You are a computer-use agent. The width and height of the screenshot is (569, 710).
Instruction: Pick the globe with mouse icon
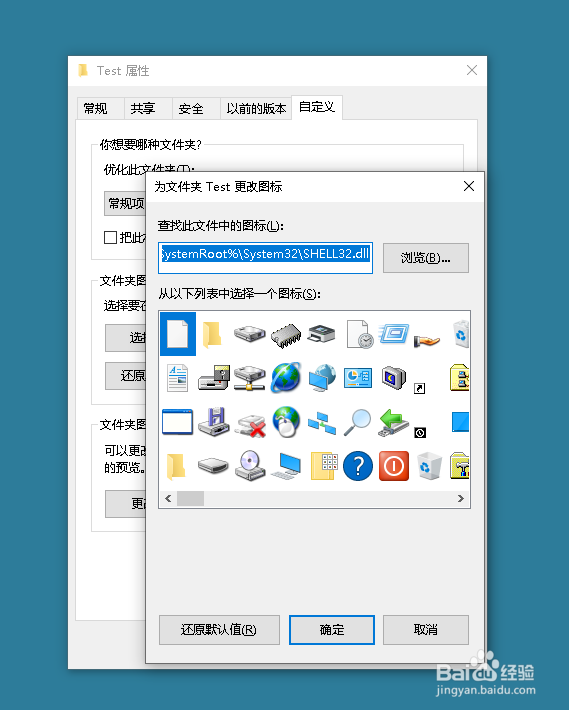coord(286,422)
